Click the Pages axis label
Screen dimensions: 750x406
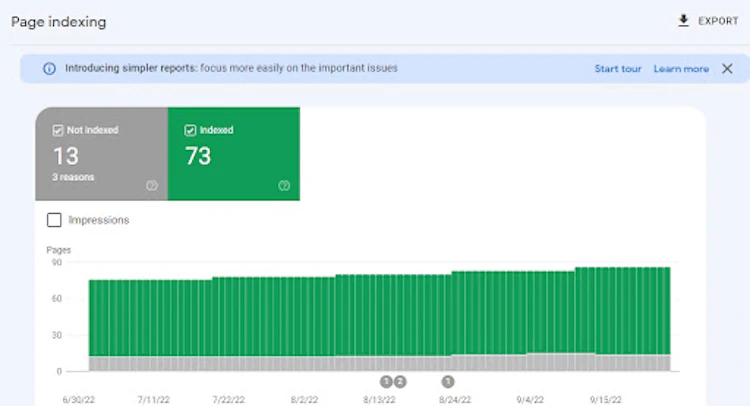click(58, 250)
